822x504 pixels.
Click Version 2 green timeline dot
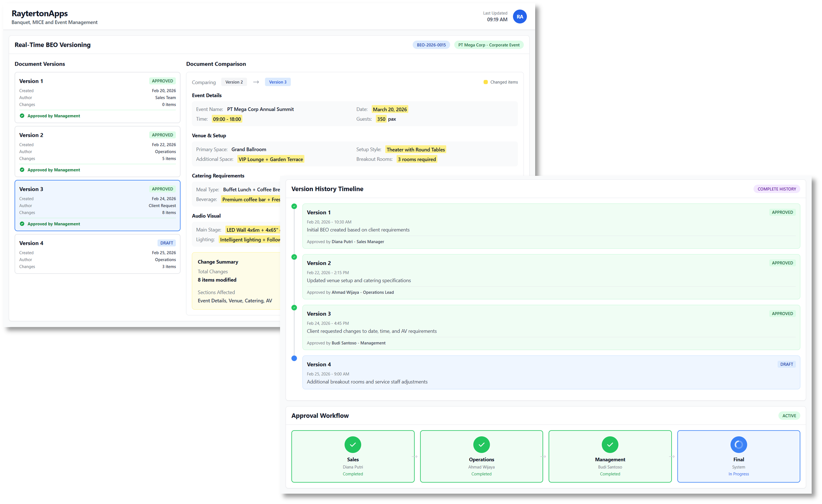(294, 257)
